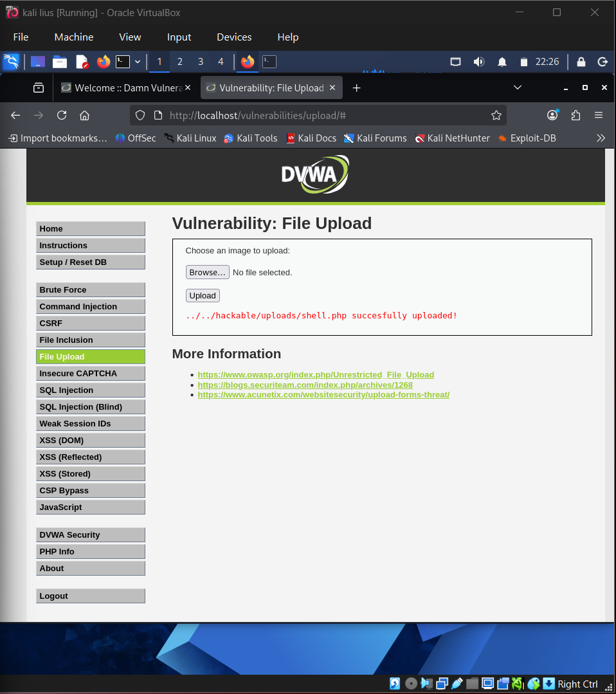The image size is (616, 694).
Task: Open the OffSec bookmark
Action: tap(136, 138)
